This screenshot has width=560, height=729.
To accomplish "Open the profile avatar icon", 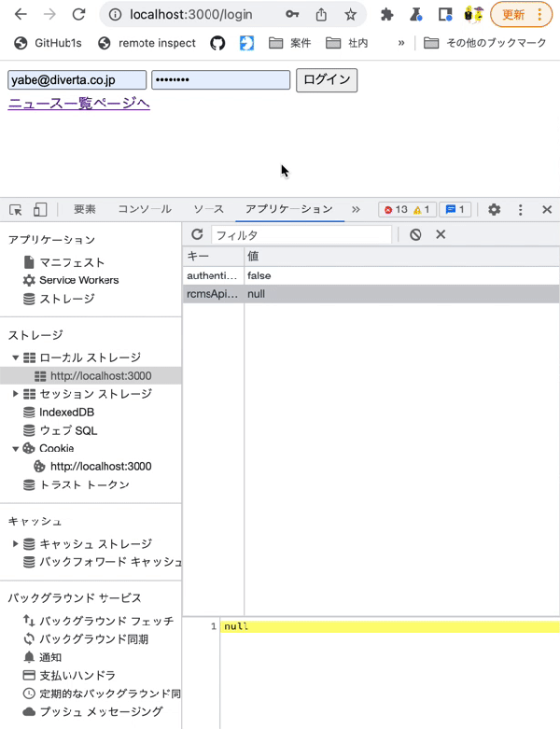I will 473,14.
